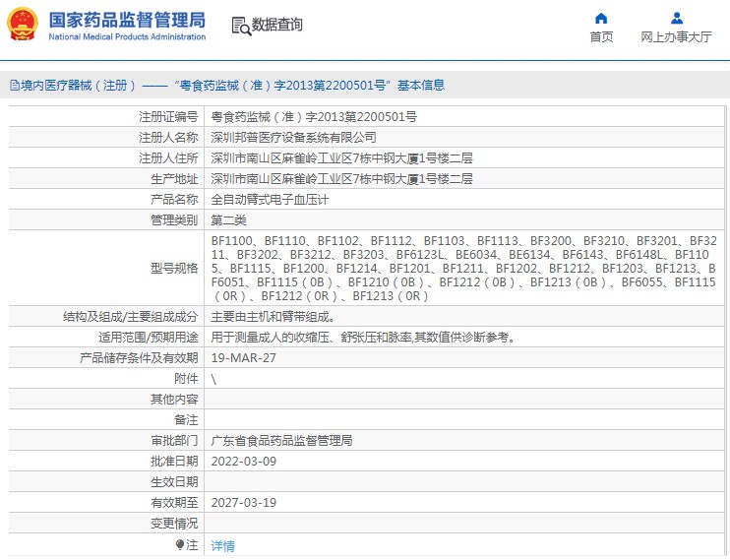730x560 pixels.
Task: Click the breadcrumb title 境内医疗器械（注册）
Action: [79, 86]
